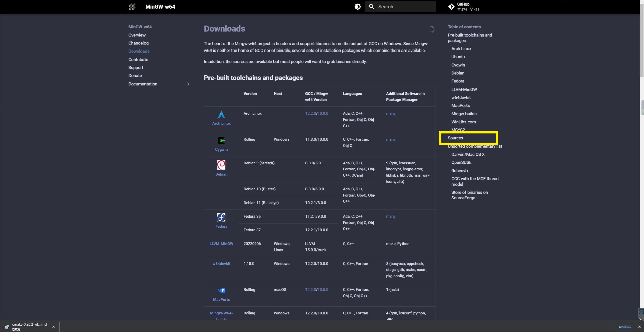This screenshot has height=332, width=644.
Task: Jump to w64devkit in table of contents
Action: 461,97
